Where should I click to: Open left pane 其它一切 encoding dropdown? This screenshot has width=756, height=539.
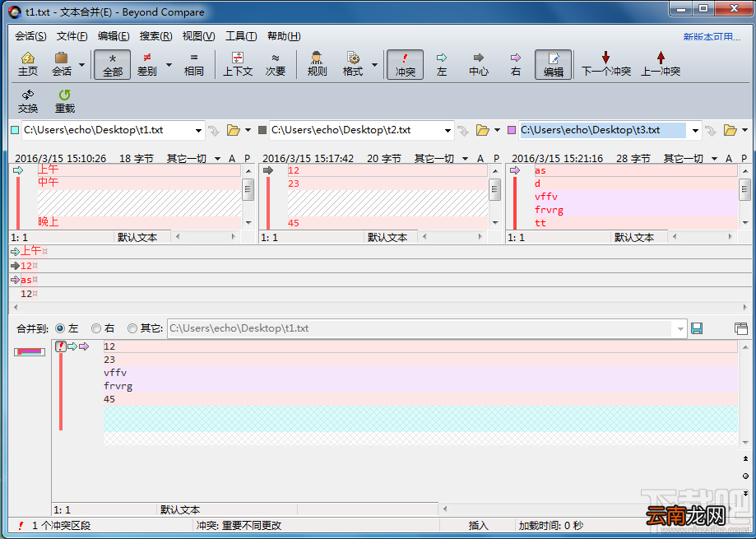pyautogui.click(x=193, y=158)
